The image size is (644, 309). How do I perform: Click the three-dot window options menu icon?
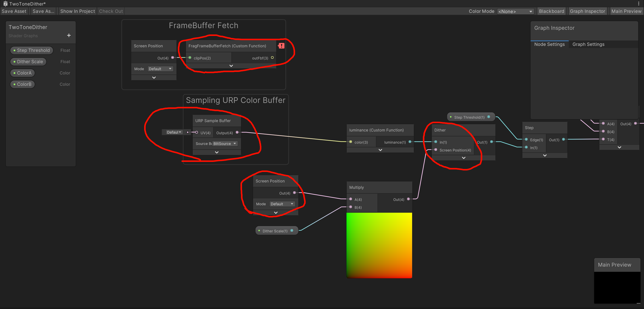click(638, 4)
